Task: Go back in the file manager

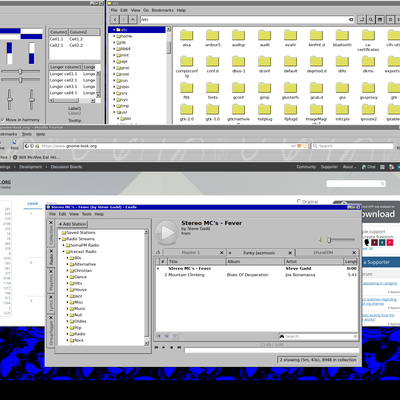Action: coord(115,20)
